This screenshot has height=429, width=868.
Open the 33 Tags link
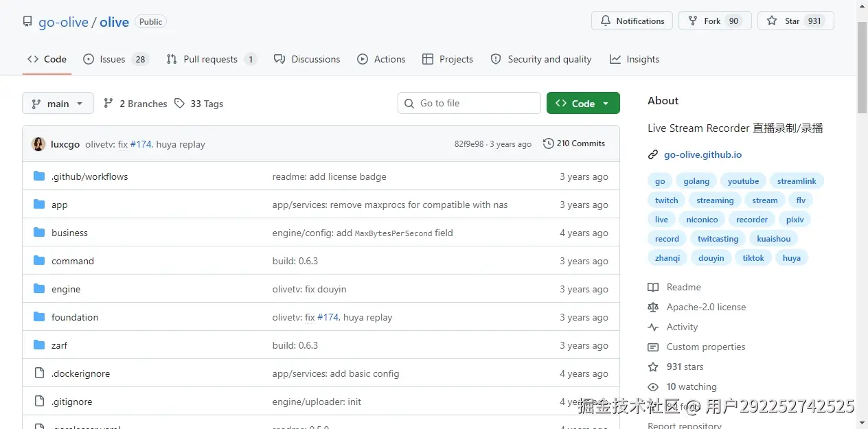tap(198, 104)
